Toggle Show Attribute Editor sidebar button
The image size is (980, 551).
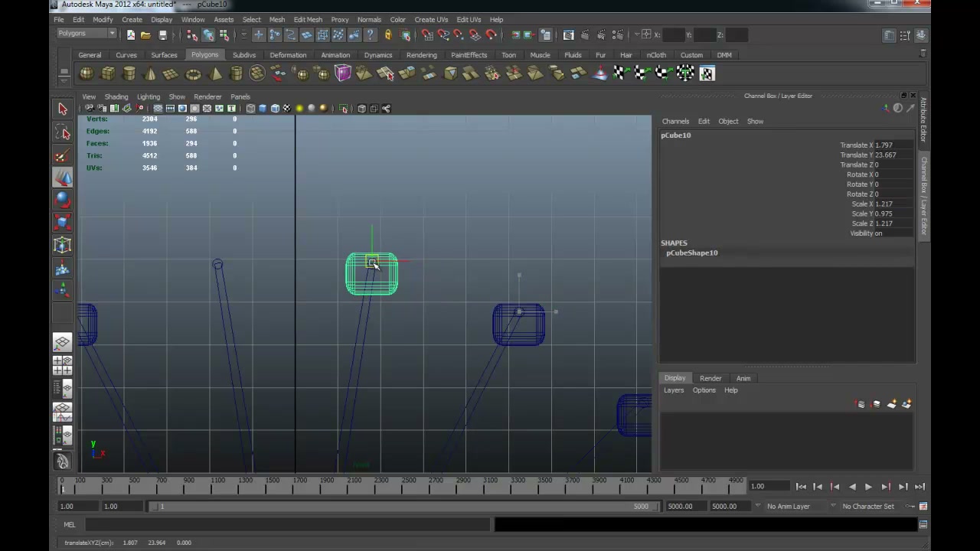(x=889, y=35)
